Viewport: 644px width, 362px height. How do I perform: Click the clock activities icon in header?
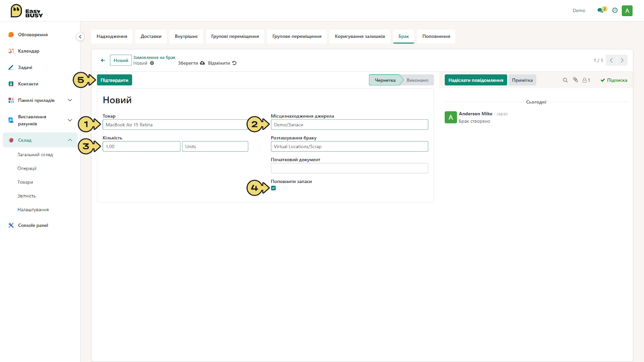(615, 10)
